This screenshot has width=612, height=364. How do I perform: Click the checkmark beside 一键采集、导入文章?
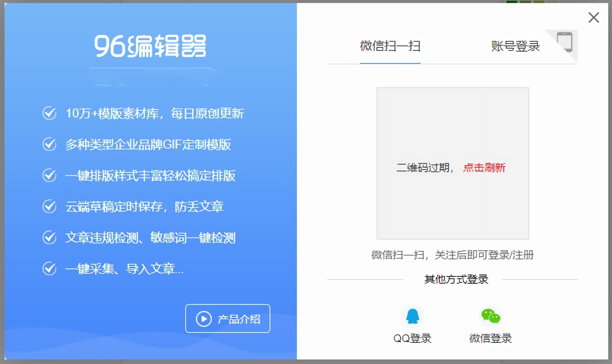coord(49,269)
